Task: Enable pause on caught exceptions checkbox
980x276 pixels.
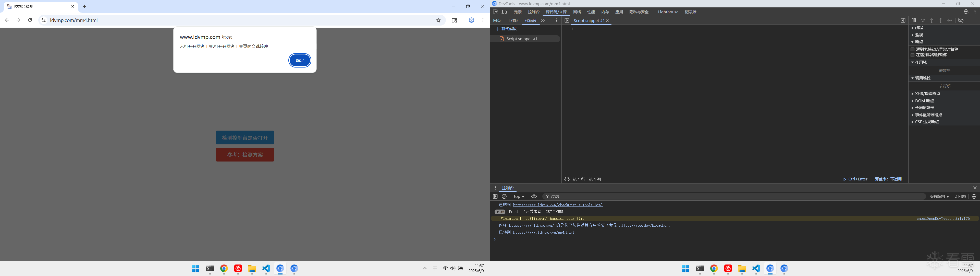Action: point(912,55)
